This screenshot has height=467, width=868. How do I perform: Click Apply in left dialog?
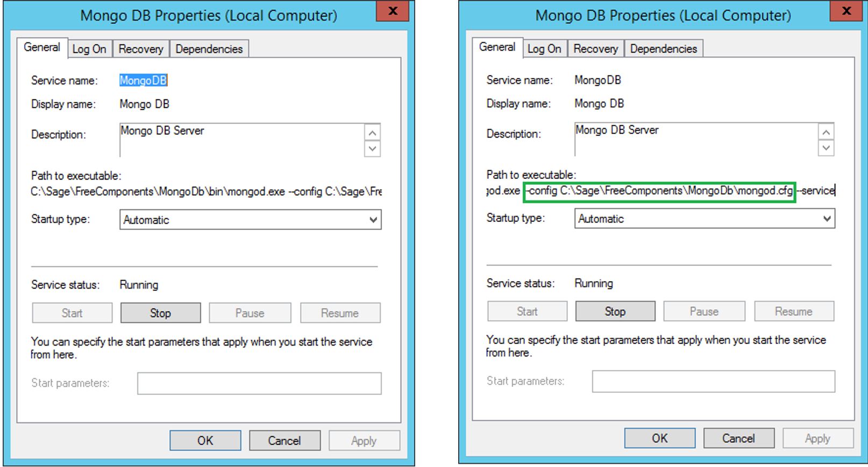coord(364,441)
